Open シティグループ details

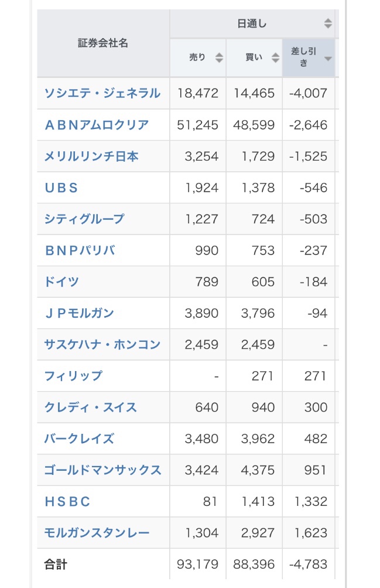(84, 219)
